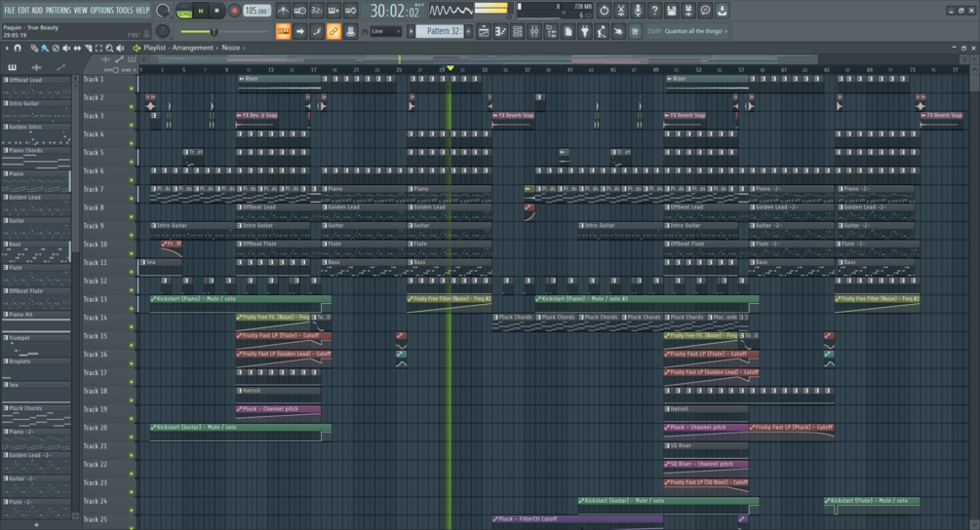
Task: Toggle Playlist snap magnet icon
Action: pyautogui.click(x=18, y=48)
